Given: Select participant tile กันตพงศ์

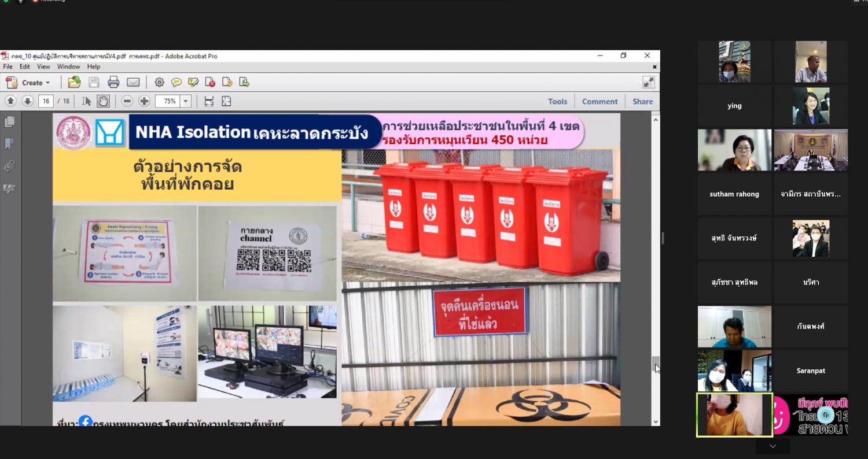Looking at the screenshot, I should tap(811, 327).
